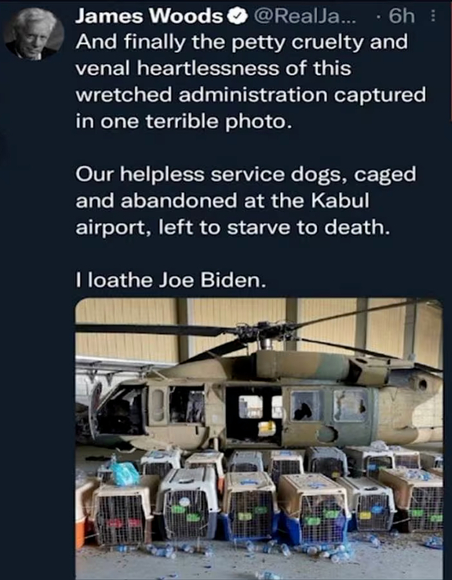Click the word 'Kabul' in the tweet
Viewport: 452px width, 580px height.
click(340, 200)
